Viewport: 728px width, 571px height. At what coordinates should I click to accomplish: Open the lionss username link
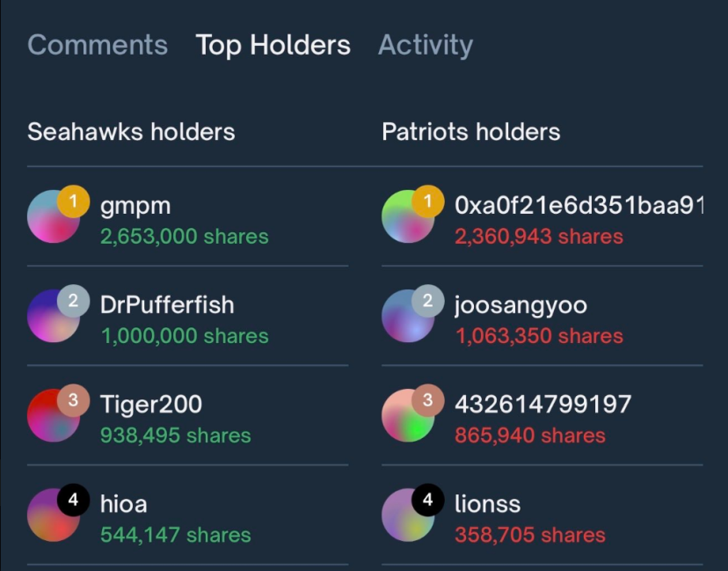(x=488, y=504)
